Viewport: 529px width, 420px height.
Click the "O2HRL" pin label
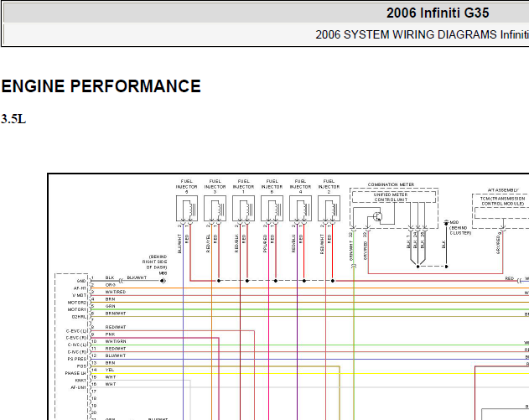[79, 317]
